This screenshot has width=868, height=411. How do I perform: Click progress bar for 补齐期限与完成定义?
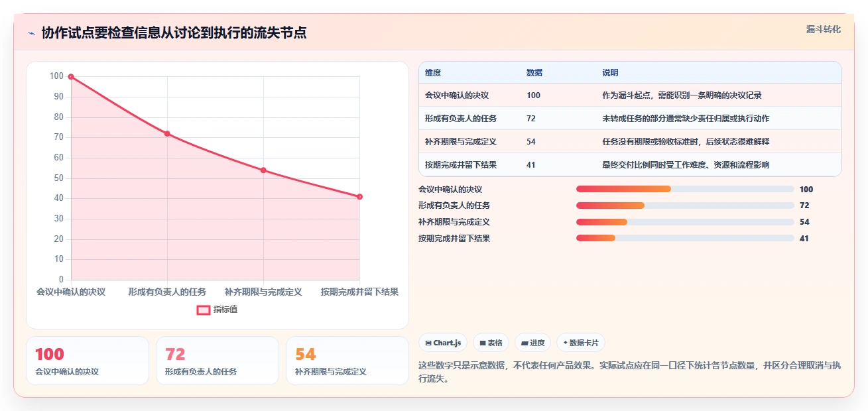(x=685, y=222)
